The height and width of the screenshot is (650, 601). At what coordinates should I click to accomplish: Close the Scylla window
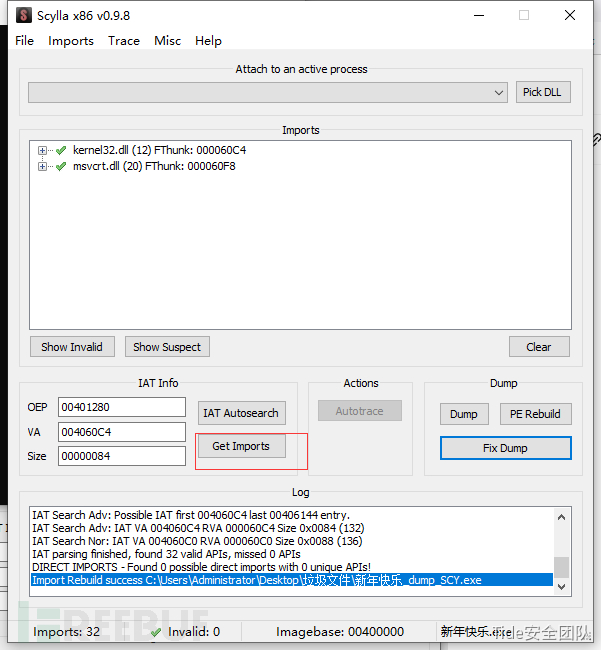click(x=570, y=15)
